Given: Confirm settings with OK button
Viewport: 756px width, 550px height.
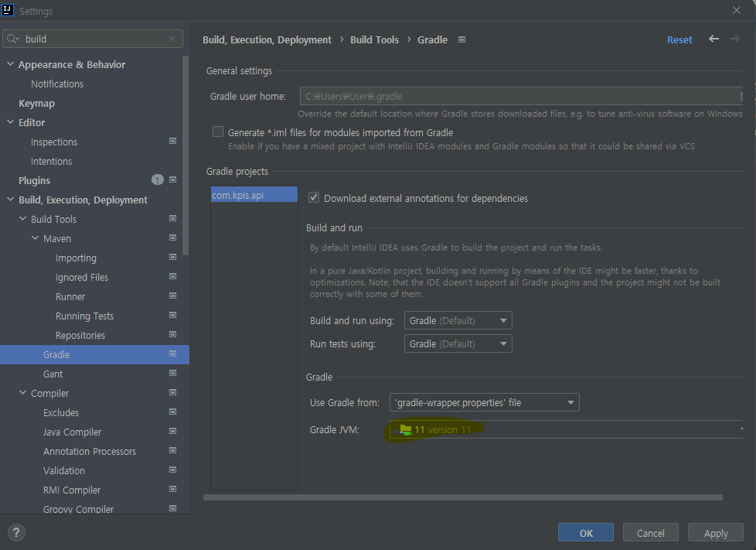Looking at the screenshot, I should (586, 533).
